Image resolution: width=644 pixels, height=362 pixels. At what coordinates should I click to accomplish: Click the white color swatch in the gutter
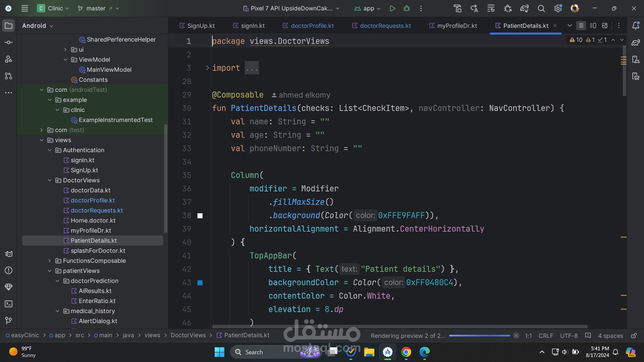[200, 216]
